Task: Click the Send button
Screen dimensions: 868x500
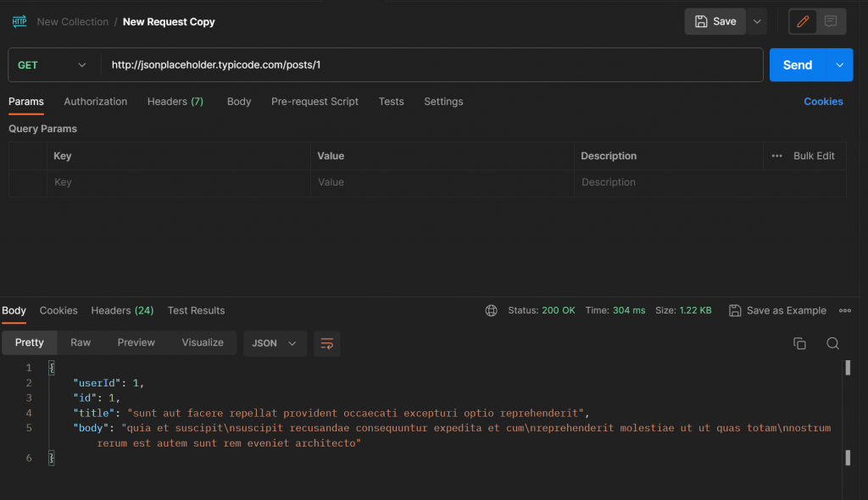Action: coord(797,65)
